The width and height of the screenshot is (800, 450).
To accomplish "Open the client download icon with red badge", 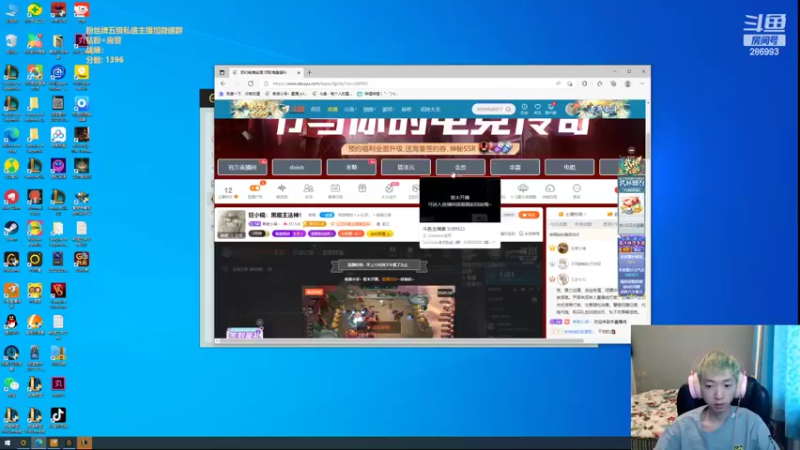I will pos(551,109).
